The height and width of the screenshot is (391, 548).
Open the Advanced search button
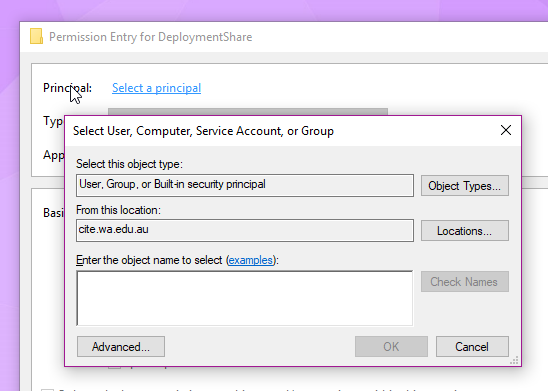(x=121, y=347)
